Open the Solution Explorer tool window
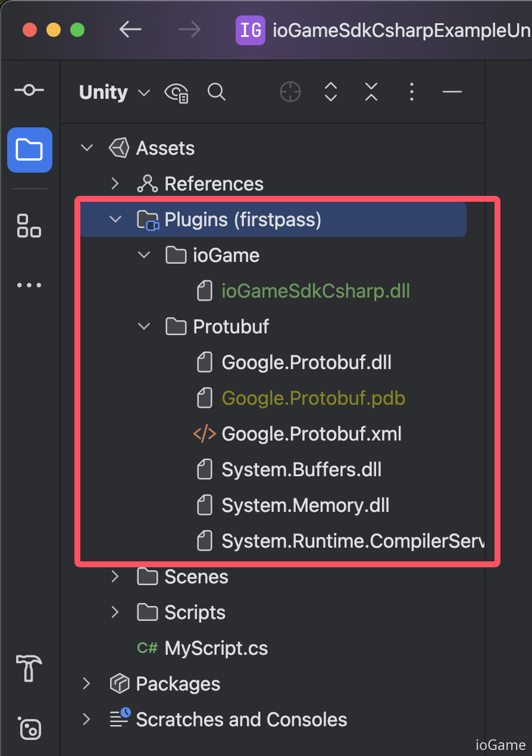The height and width of the screenshot is (756, 532). [x=29, y=150]
